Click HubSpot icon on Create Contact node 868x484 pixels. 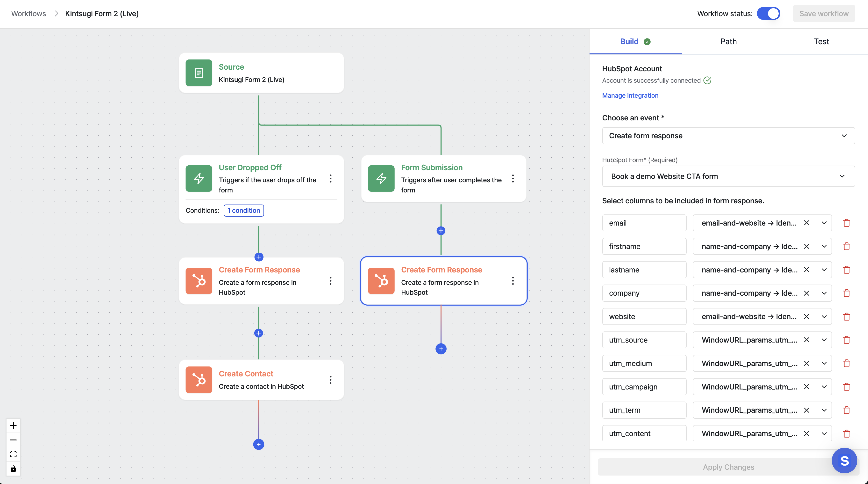click(199, 380)
